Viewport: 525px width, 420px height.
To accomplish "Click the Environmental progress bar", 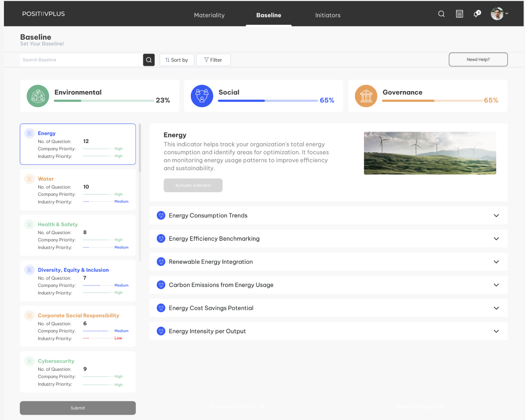I will [103, 100].
